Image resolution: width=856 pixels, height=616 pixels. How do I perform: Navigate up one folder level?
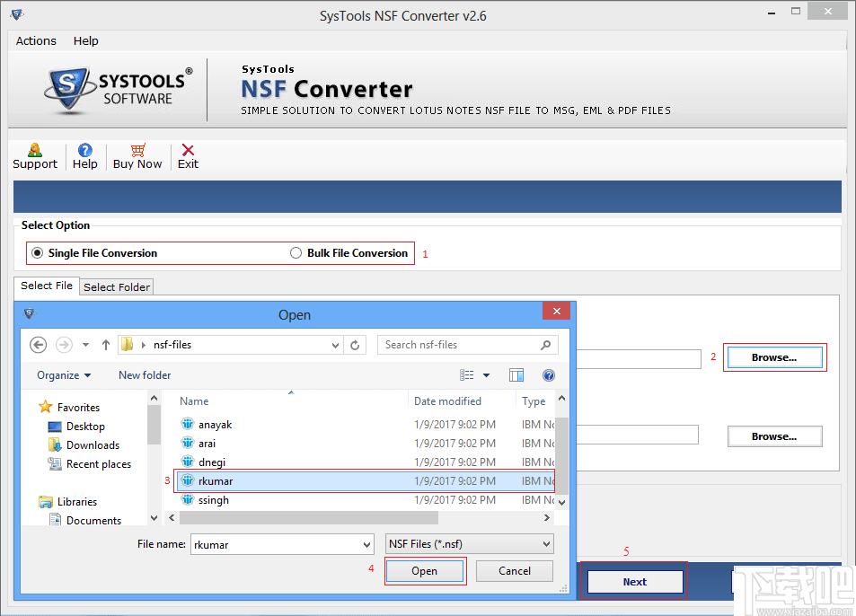coord(106,345)
